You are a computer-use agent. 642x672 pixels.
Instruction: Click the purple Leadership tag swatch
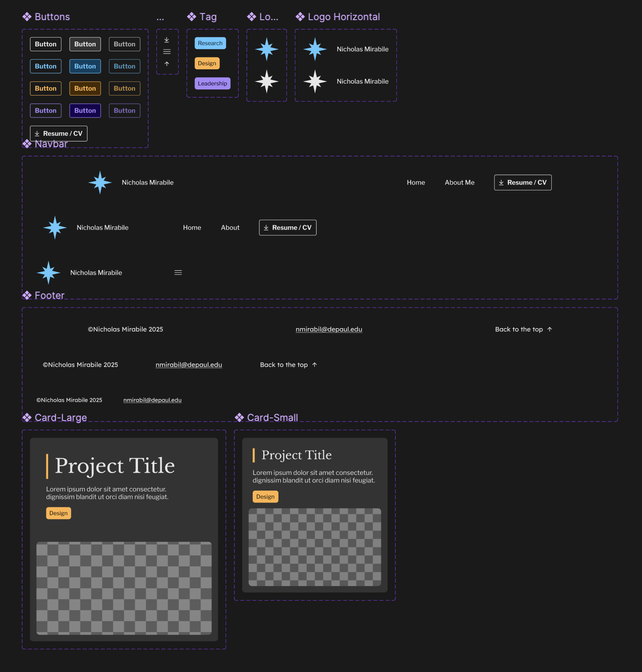tap(212, 83)
